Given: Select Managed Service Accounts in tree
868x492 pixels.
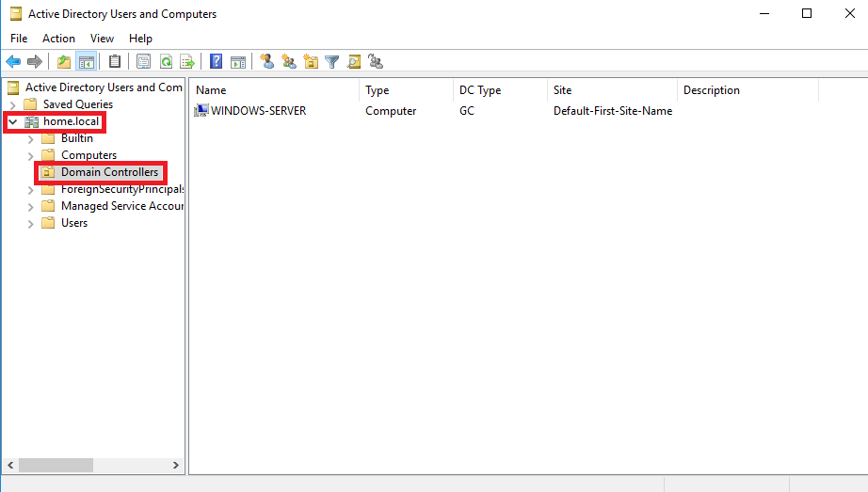Looking at the screenshot, I should coord(121,206).
